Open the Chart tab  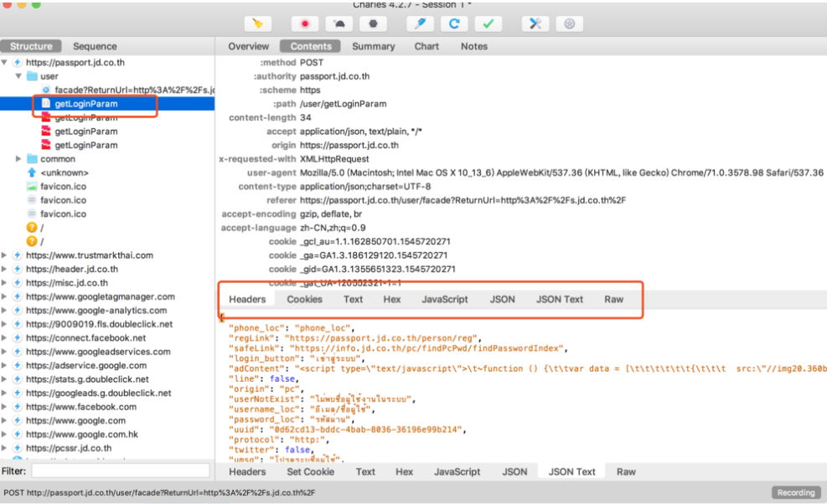click(x=426, y=46)
